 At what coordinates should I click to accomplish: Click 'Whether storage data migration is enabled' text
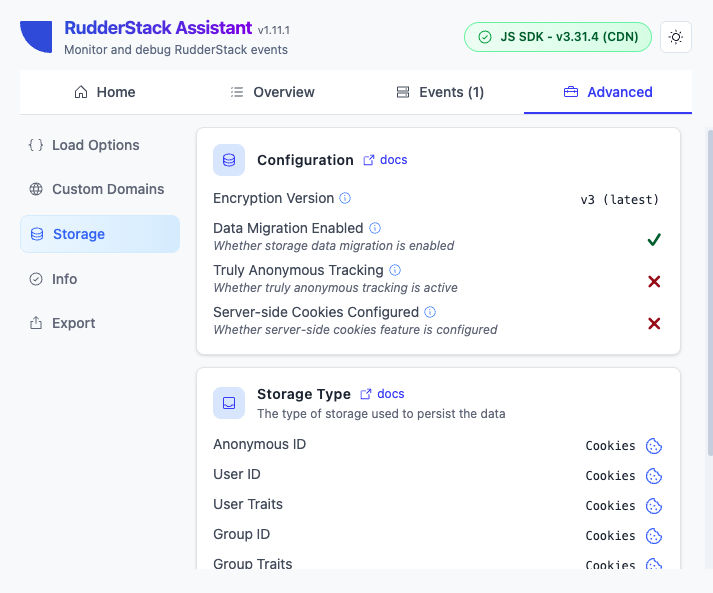[x=333, y=246]
